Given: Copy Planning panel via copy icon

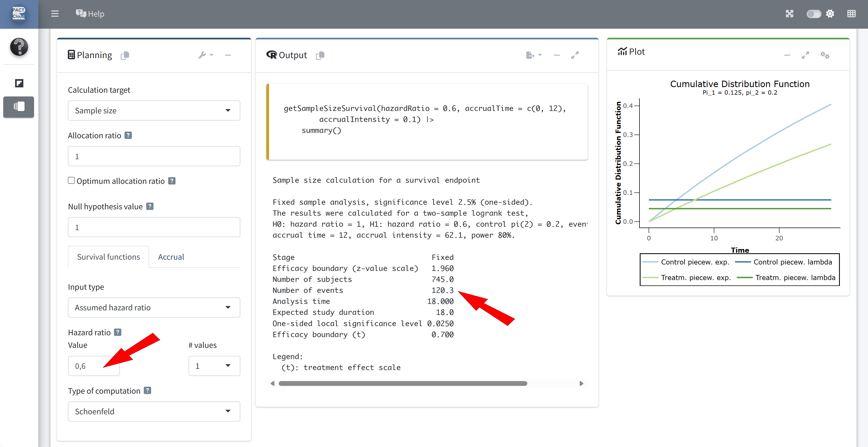Looking at the screenshot, I should 125,55.
